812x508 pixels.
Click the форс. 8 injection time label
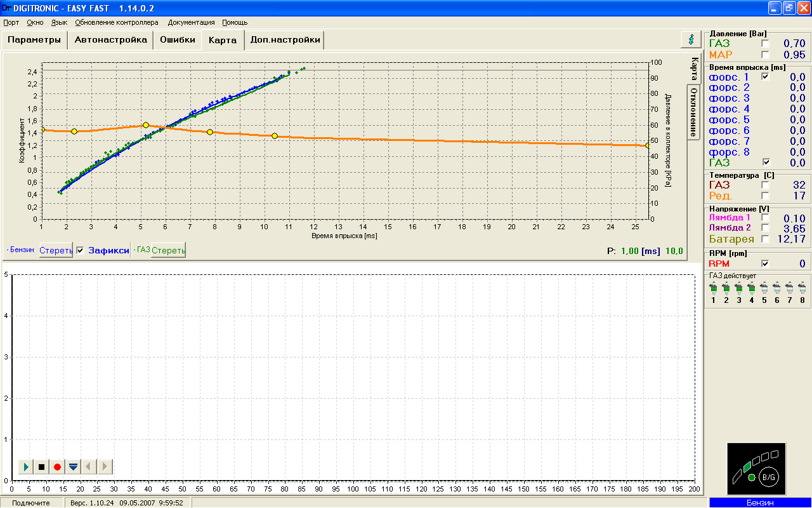click(x=729, y=152)
